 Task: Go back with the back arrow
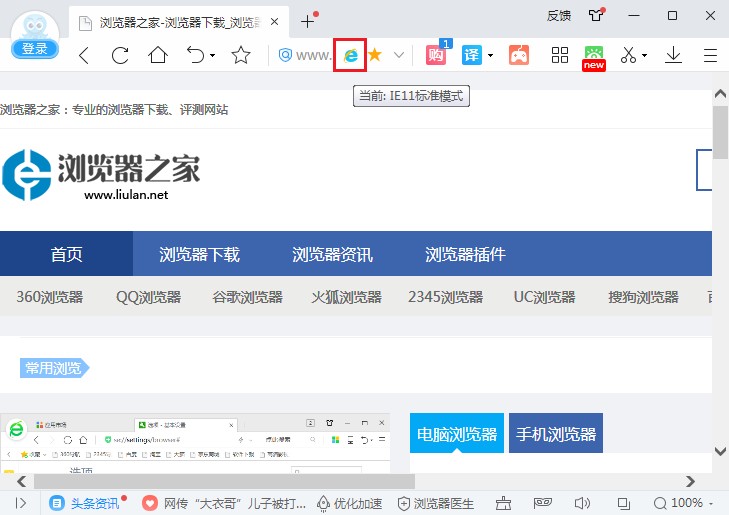pyautogui.click(x=84, y=55)
